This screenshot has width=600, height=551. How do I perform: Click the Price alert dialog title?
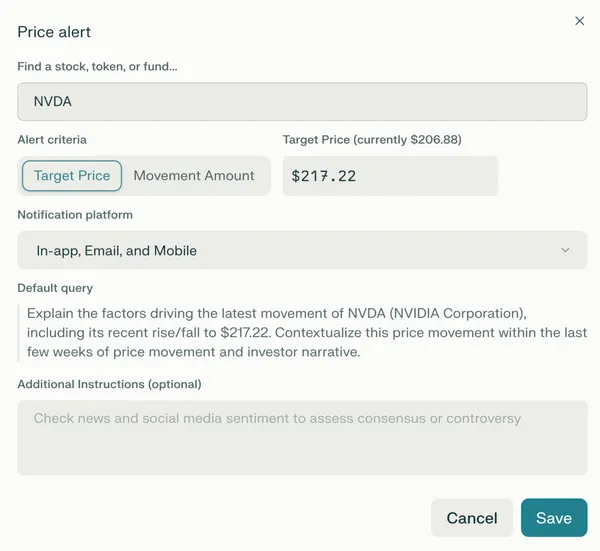pos(54,32)
